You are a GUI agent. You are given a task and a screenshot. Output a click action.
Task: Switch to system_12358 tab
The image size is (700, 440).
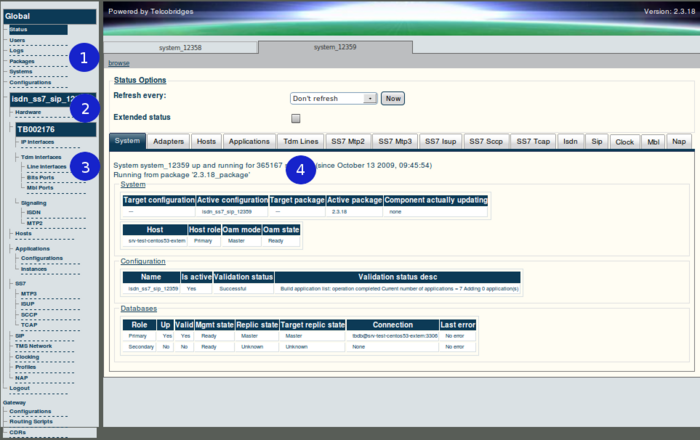pos(180,47)
